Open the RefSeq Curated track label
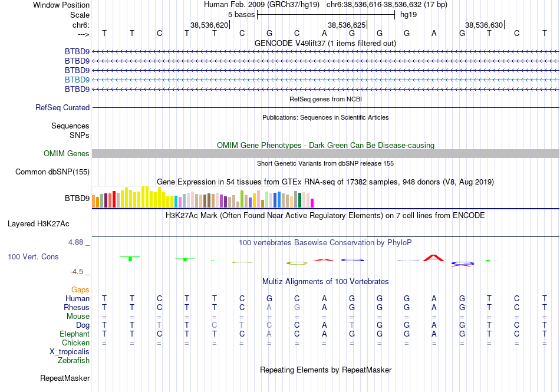Viewport: 560px width, 392px height. click(x=62, y=107)
